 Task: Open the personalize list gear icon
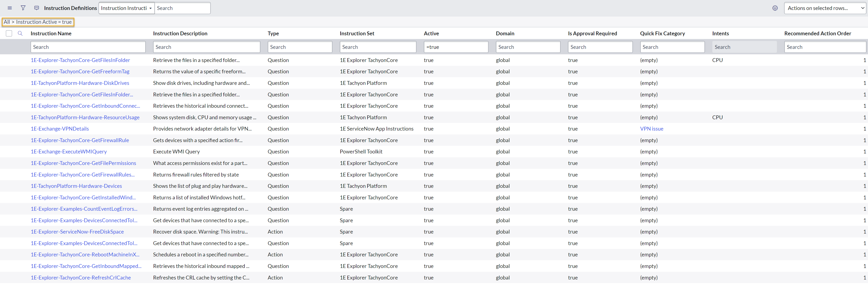pyautogui.click(x=775, y=8)
